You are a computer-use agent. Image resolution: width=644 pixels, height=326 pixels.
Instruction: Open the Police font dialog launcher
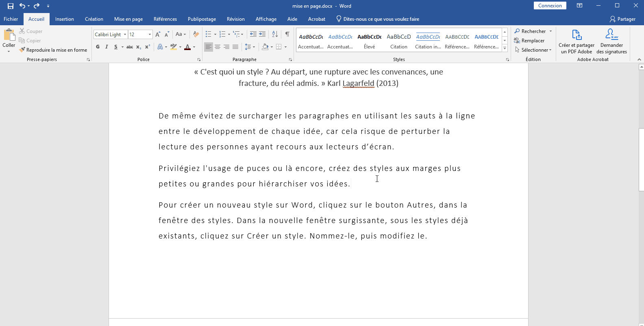(199, 60)
